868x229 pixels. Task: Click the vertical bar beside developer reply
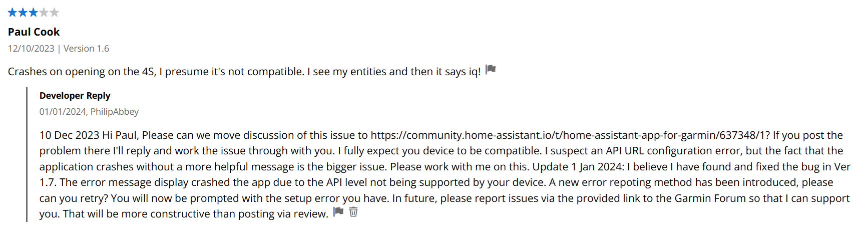click(x=27, y=154)
